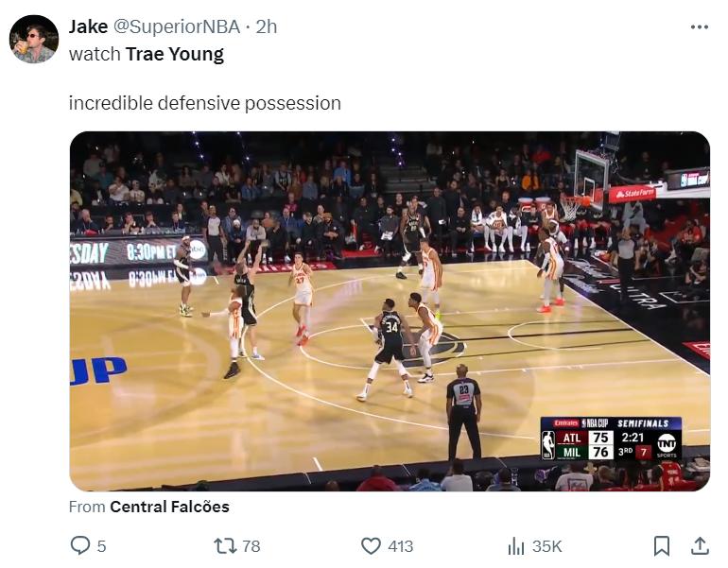Click the bold Trae Young text

point(175,54)
